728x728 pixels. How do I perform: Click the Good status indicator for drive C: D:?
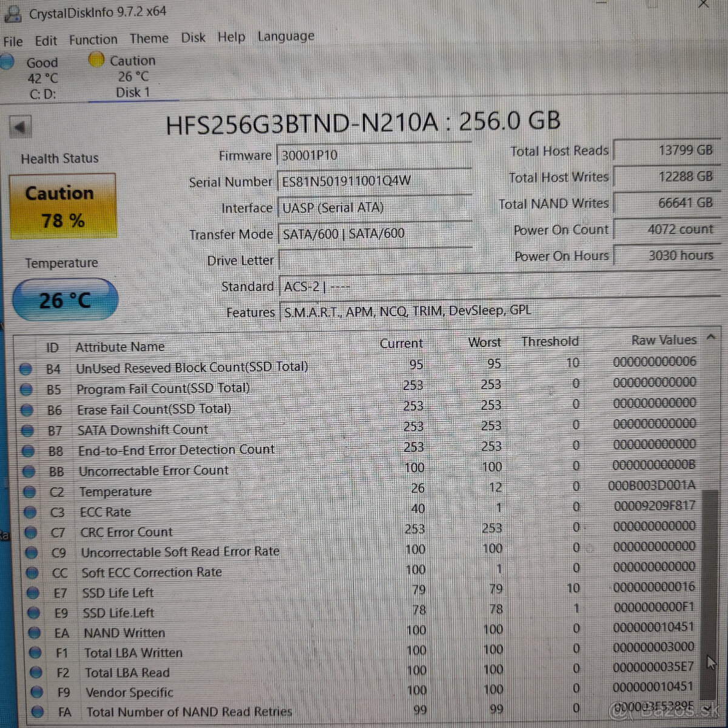[x=8, y=61]
